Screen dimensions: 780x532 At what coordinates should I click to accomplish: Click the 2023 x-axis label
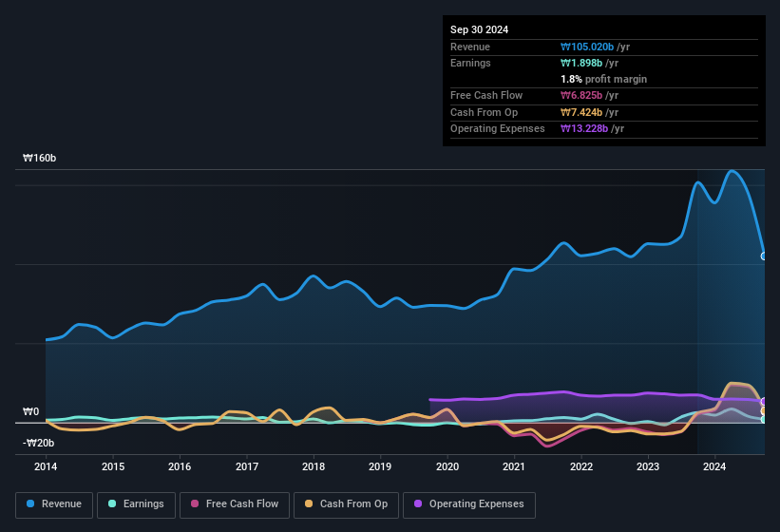click(x=648, y=466)
